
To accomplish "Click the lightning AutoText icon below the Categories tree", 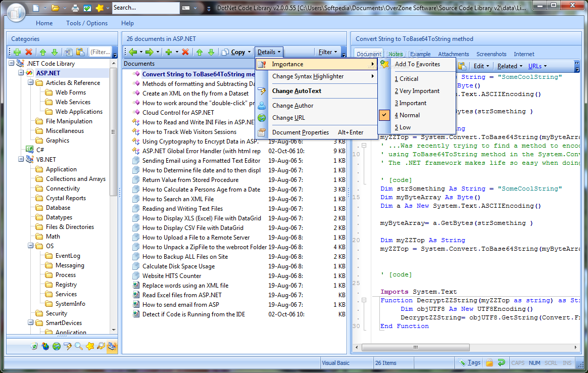I will (x=68, y=346).
